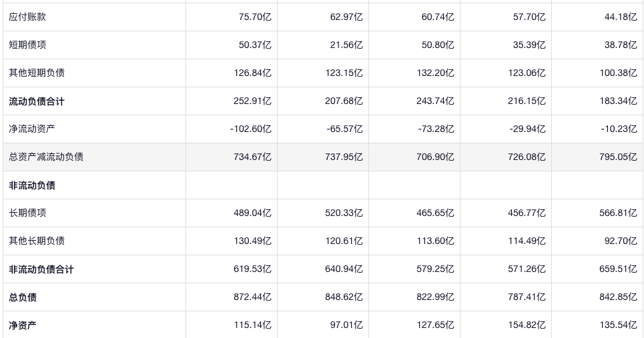
Task: Click the 243.74亿 current liabilities total cell
Action: pyautogui.click(x=434, y=101)
